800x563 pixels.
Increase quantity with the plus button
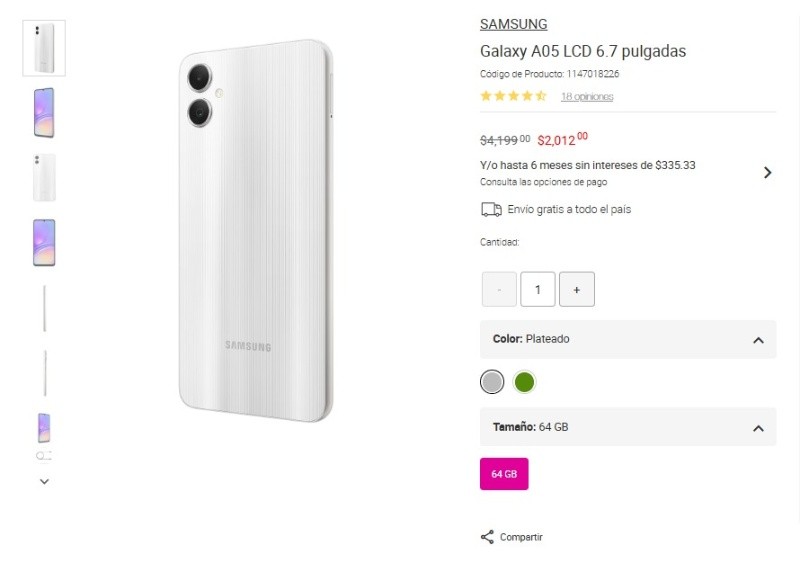click(577, 290)
